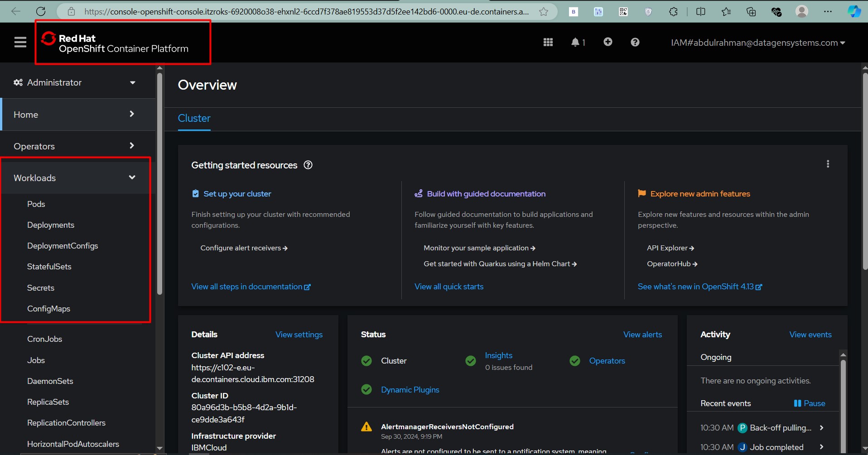
Task: Click Configure alert receivers link
Action: tap(244, 248)
